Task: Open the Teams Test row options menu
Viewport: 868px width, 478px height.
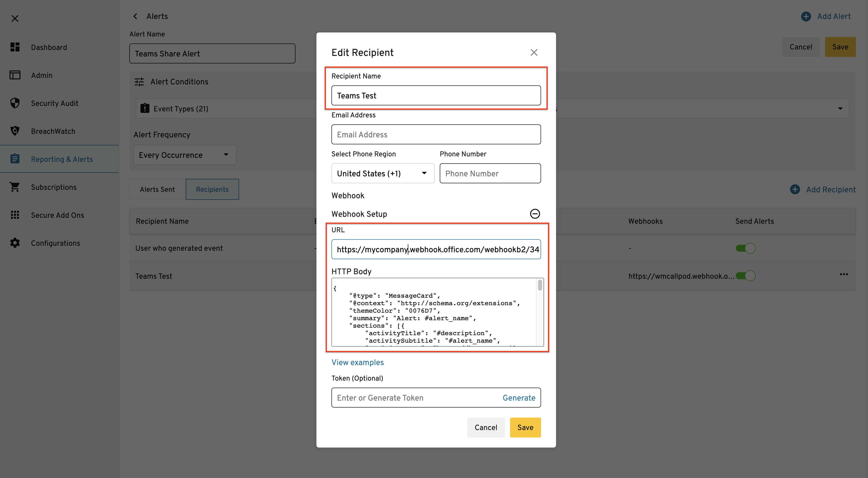Action: pos(844,274)
